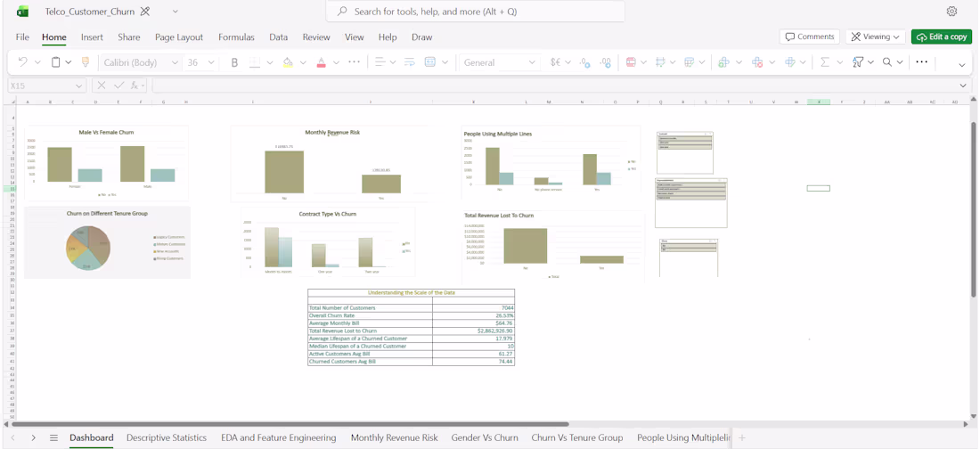Open the Draw tab
Image resolution: width=980 pixels, height=449 pixels.
pos(422,37)
